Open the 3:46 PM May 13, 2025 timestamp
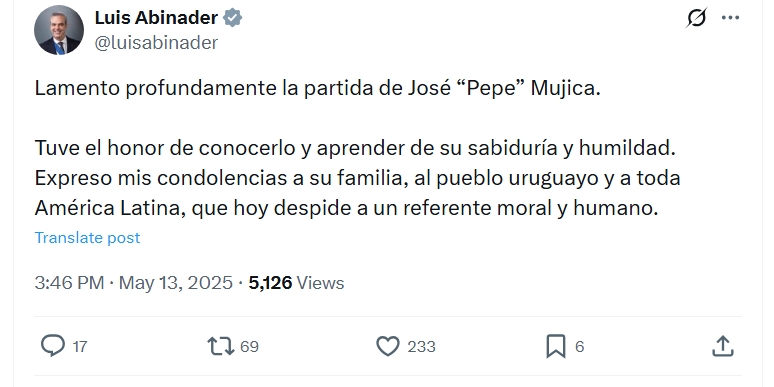The width and height of the screenshot is (774, 387). [x=133, y=283]
